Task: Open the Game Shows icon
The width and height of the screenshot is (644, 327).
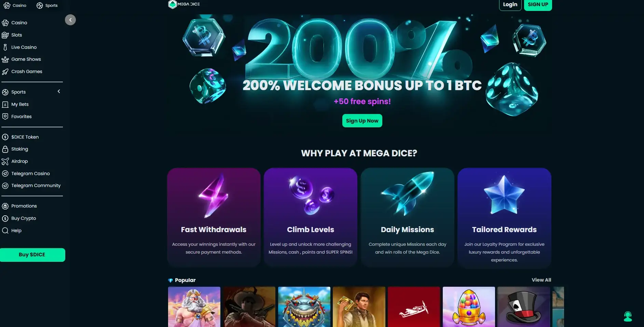Action: pyautogui.click(x=5, y=59)
